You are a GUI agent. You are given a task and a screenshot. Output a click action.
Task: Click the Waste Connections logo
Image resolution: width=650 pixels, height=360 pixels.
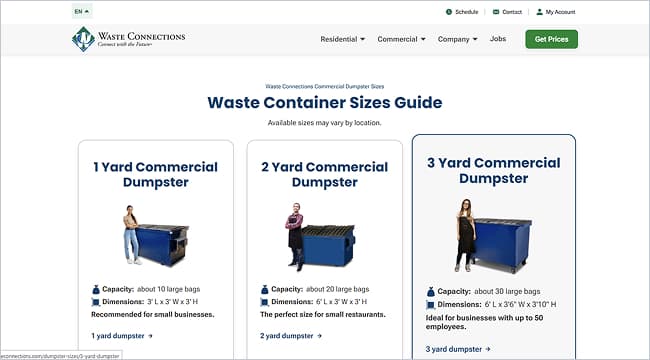point(129,39)
